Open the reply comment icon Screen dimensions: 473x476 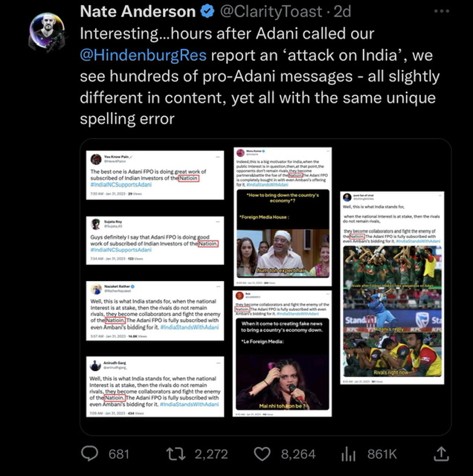pos(89,454)
